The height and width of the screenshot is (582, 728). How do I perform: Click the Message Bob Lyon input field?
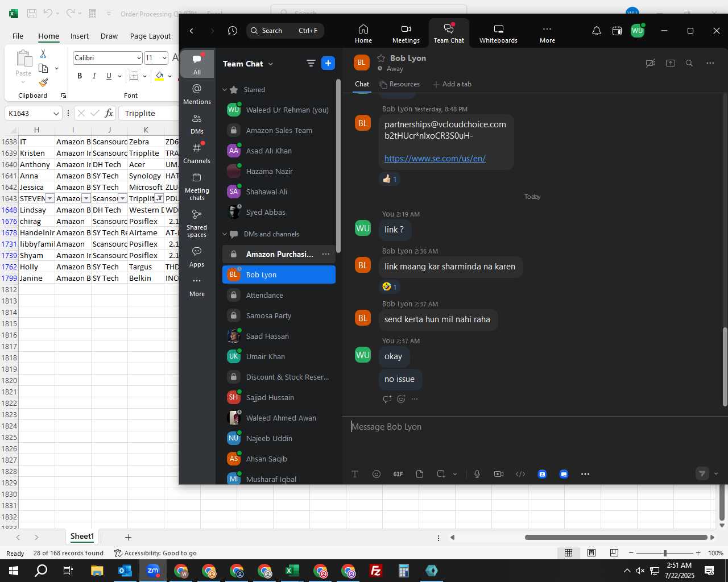point(533,427)
